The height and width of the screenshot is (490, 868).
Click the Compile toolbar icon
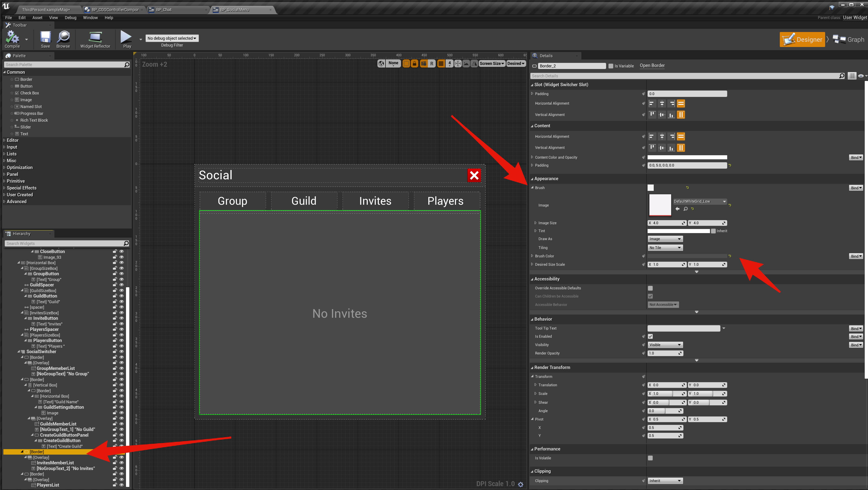(x=12, y=39)
